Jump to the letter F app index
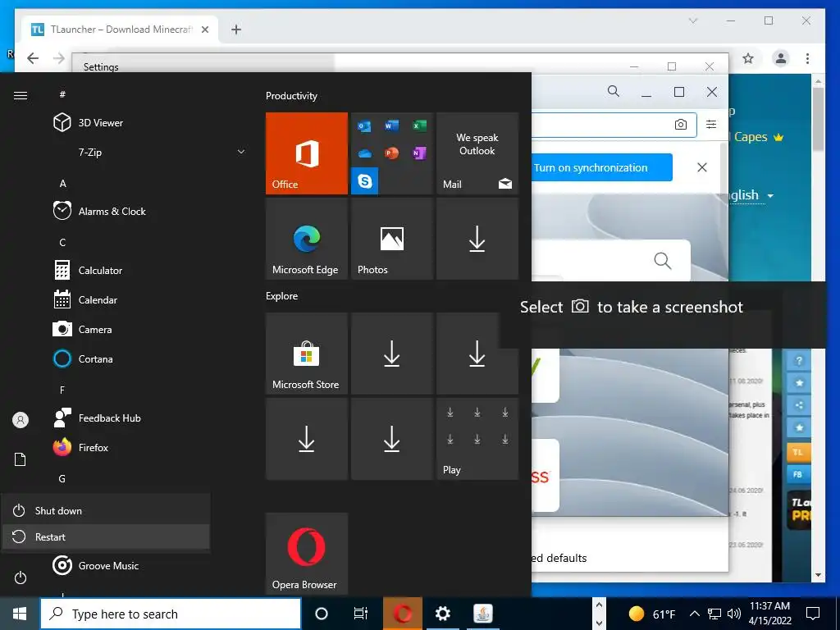Screen dimensions: 840x630 pyautogui.click(x=62, y=390)
